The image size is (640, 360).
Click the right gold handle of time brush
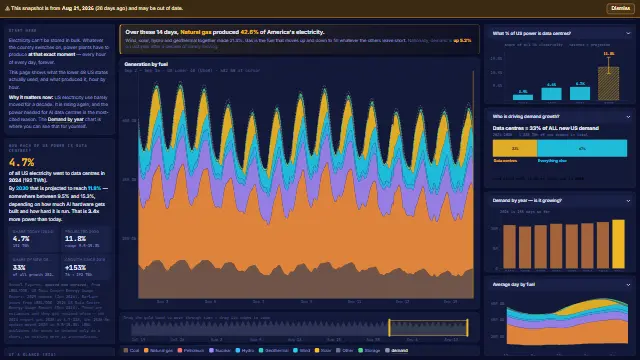tap(467, 328)
